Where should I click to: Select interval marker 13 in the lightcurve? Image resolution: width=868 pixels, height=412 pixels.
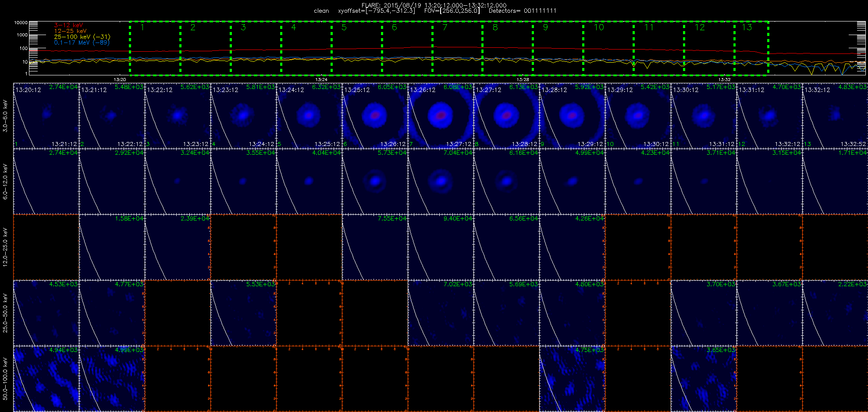click(747, 27)
